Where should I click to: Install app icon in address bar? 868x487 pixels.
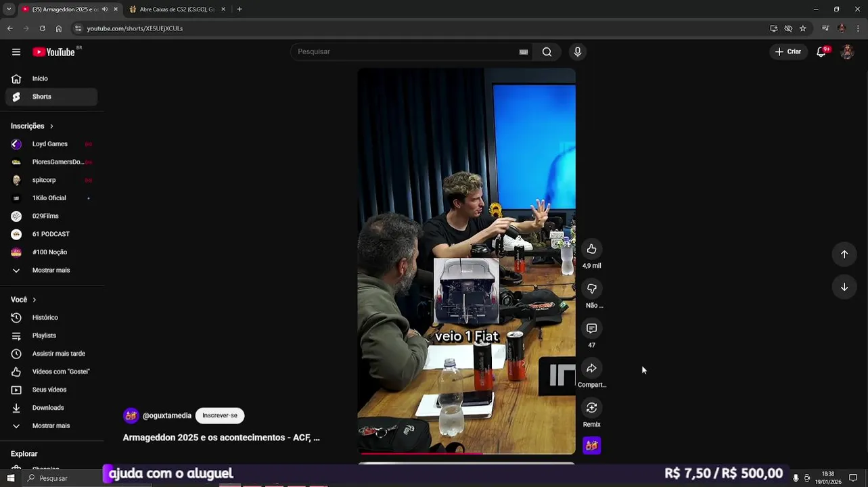773,28
